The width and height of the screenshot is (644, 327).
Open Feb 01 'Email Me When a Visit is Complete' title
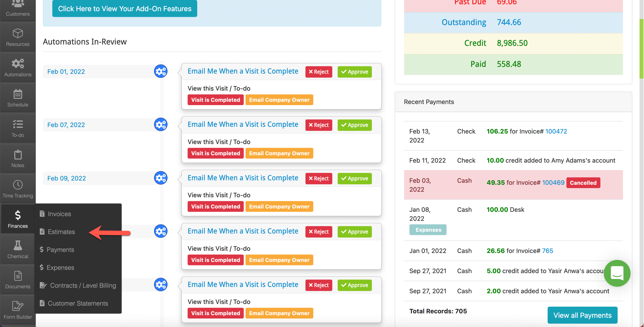coord(243,71)
